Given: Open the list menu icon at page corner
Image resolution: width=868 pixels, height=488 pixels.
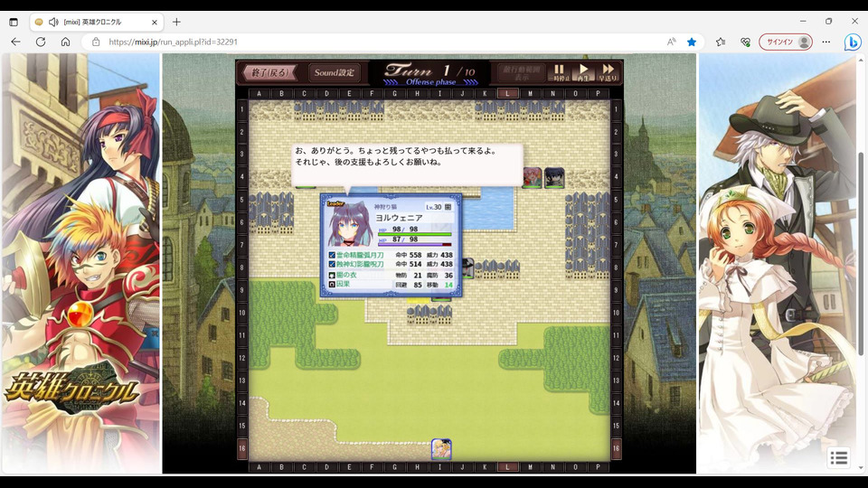Looking at the screenshot, I should (839, 457).
